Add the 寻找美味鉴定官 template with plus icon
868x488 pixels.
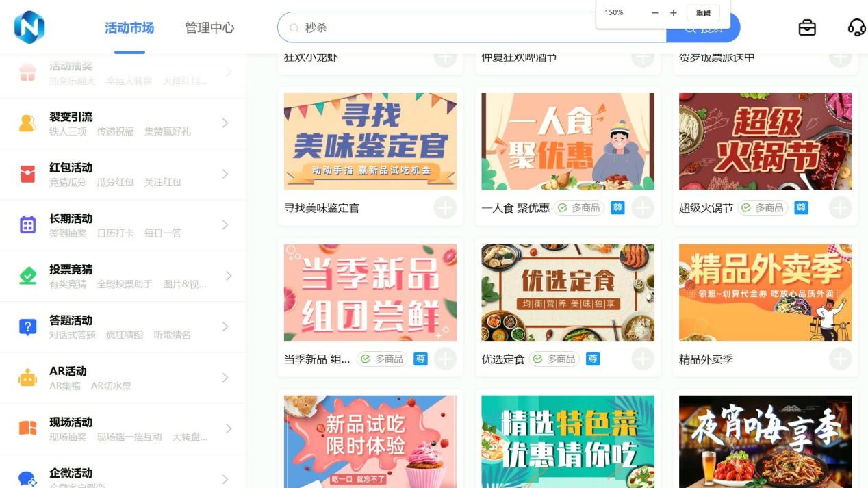445,207
